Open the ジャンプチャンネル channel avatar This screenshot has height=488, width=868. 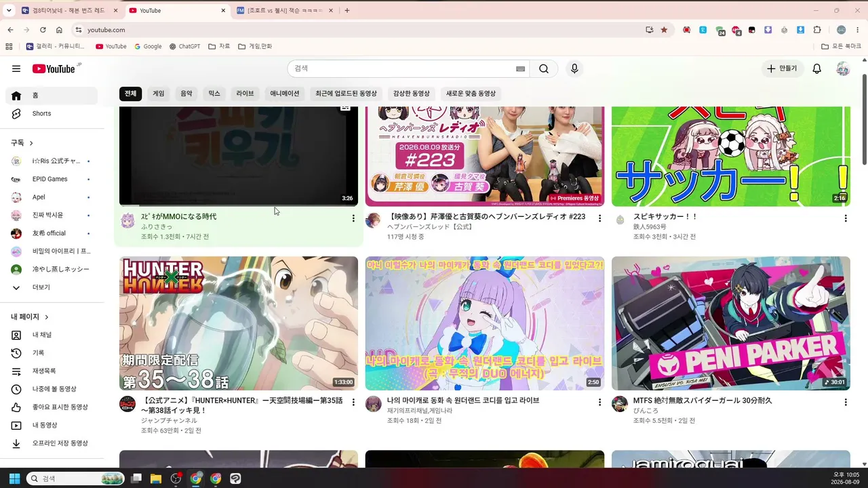[127, 404]
